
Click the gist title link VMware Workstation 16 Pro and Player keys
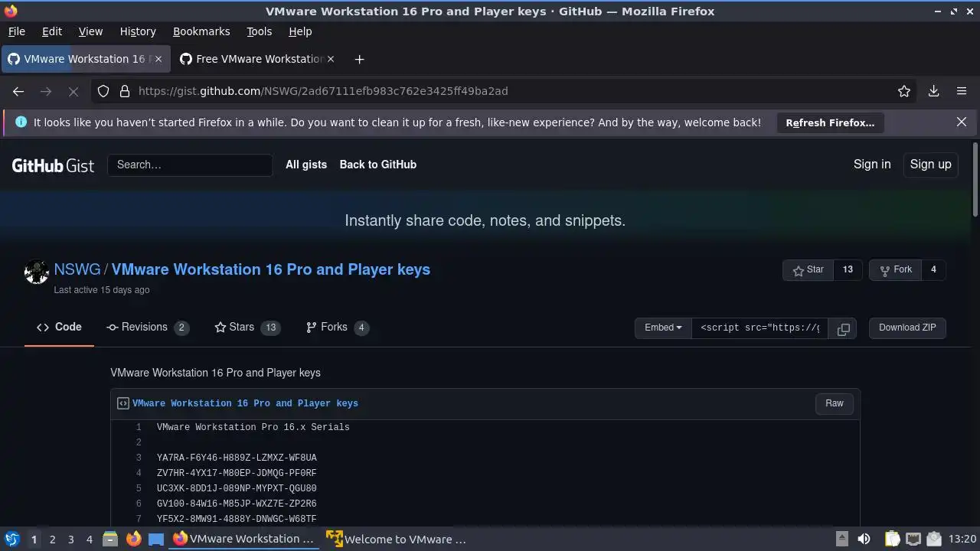click(x=271, y=269)
